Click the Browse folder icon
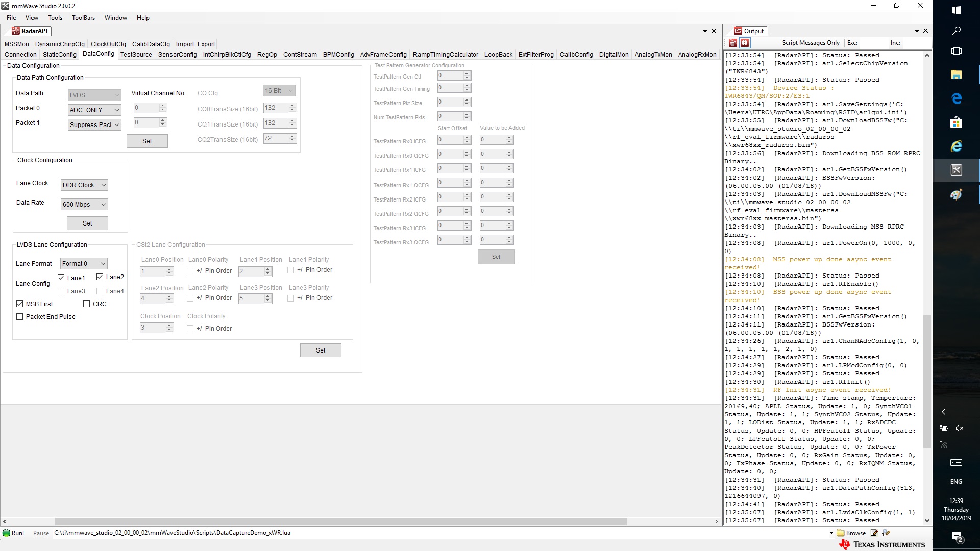Viewport: 980px width, 551px height. pos(841,533)
